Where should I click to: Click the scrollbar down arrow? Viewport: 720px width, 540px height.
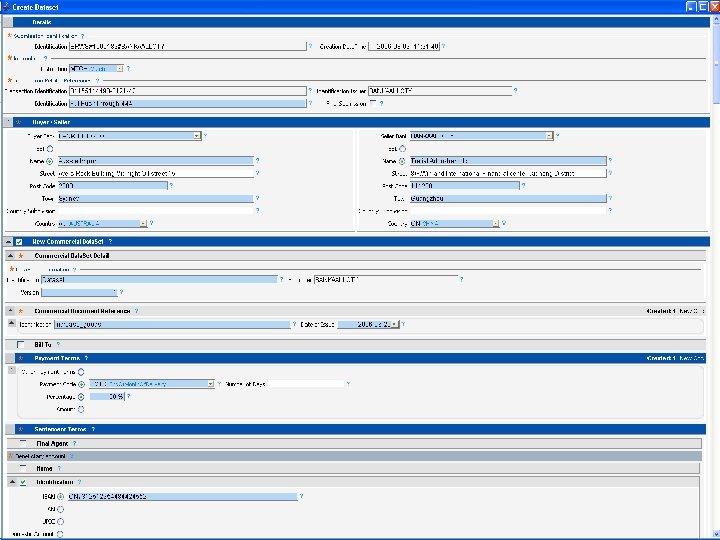[716, 535]
